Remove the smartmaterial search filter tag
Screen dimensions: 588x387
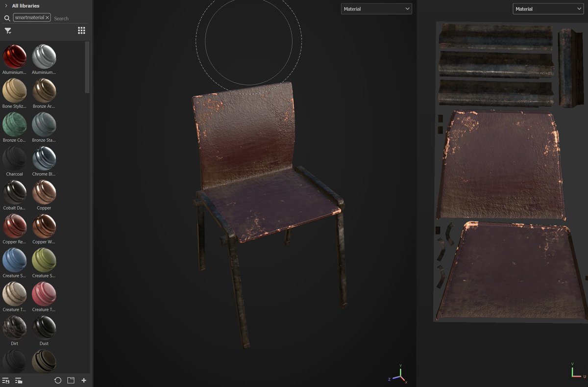point(48,17)
